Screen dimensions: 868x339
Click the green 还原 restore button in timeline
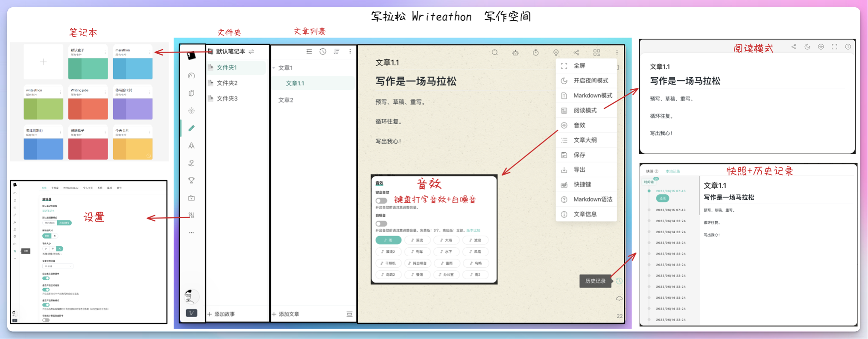(x=663, y=198)
